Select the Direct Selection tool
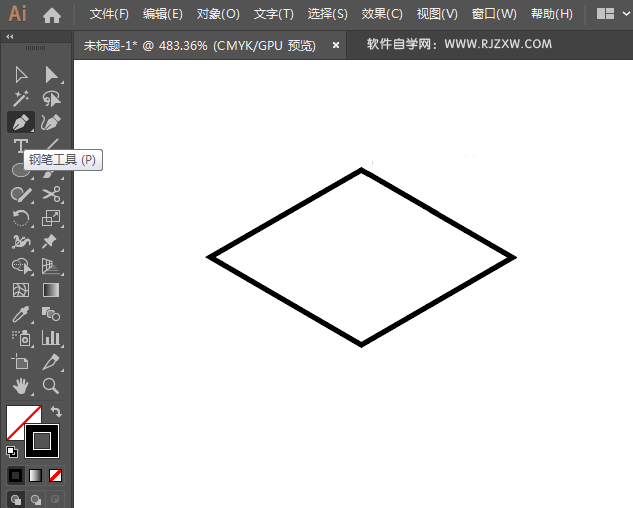 [x=51, y=75]
